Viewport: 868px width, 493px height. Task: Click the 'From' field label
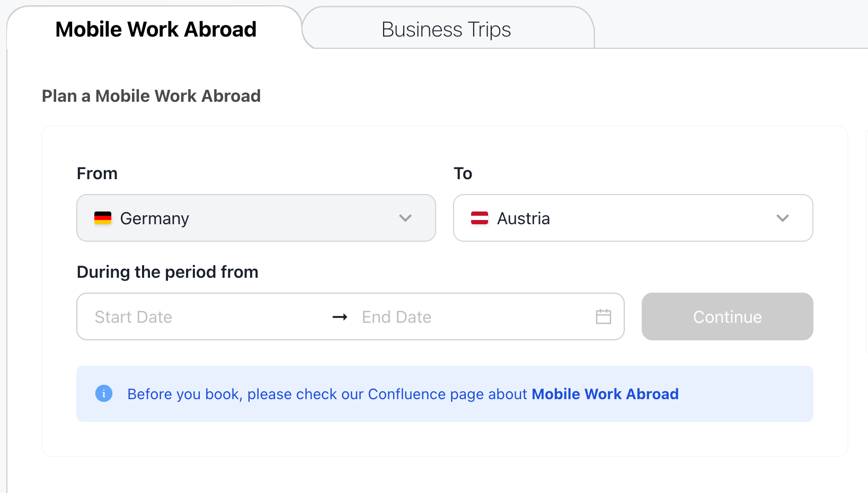point(97,173)
